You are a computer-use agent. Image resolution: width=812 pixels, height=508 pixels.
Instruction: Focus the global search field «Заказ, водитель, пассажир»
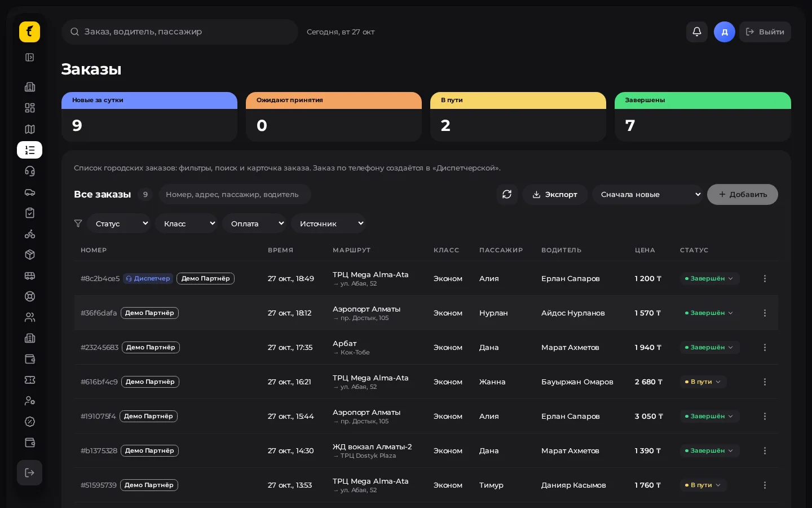(180, 32)
